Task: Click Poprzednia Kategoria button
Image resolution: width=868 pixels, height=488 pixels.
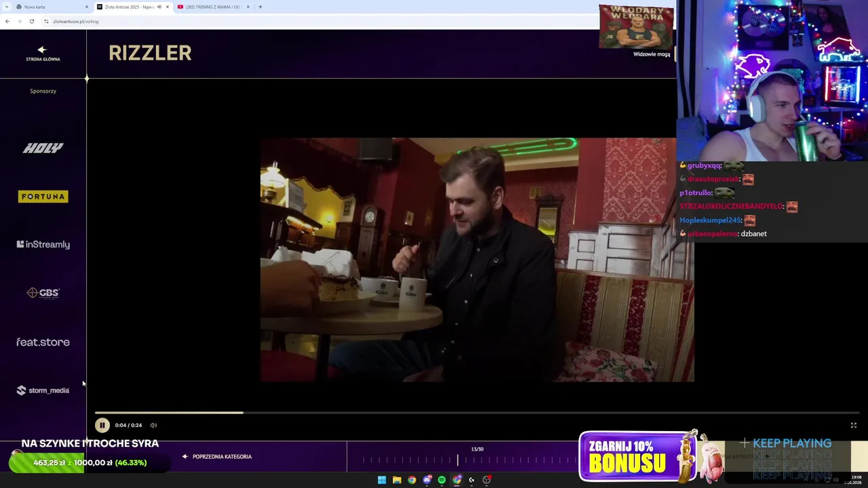Action: (x=217, y=457)
